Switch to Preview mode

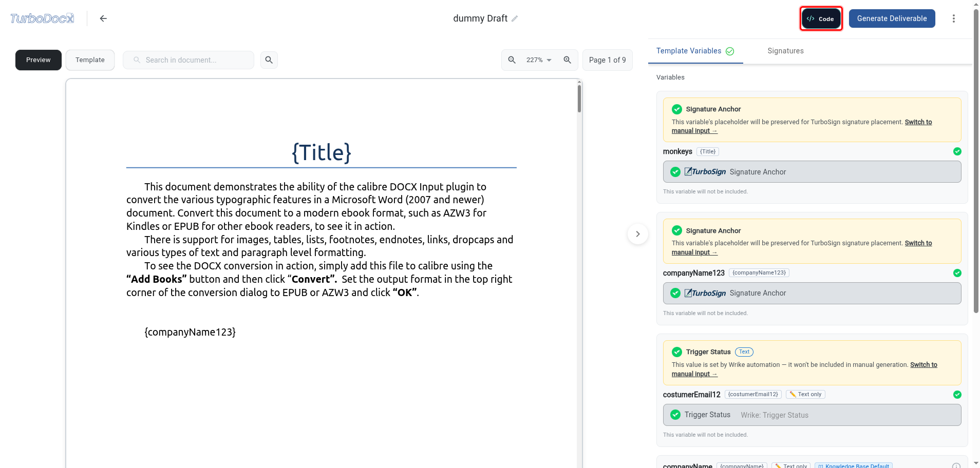39,60
